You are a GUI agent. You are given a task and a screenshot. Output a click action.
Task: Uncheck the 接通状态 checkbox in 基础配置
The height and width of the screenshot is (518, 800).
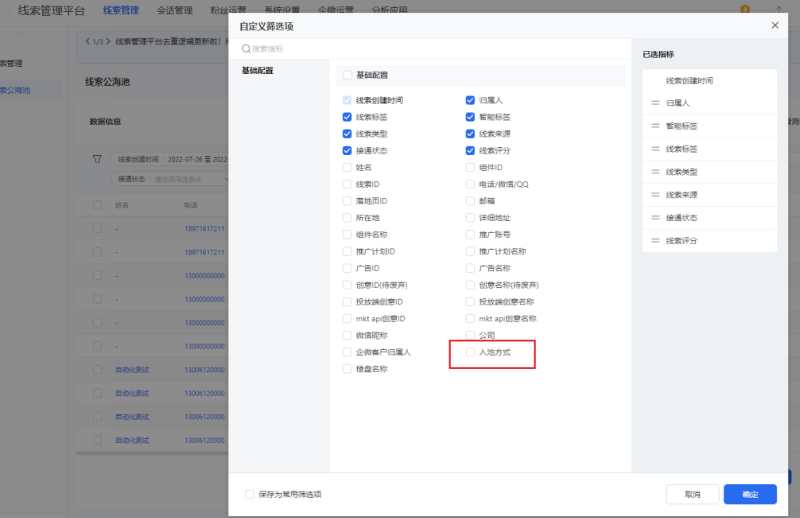coord(347,151)
